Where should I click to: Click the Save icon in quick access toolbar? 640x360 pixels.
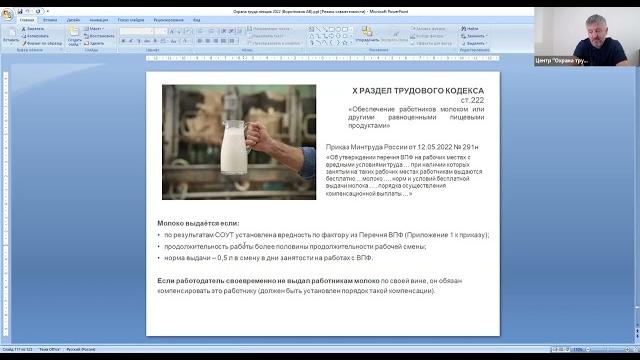20,11
